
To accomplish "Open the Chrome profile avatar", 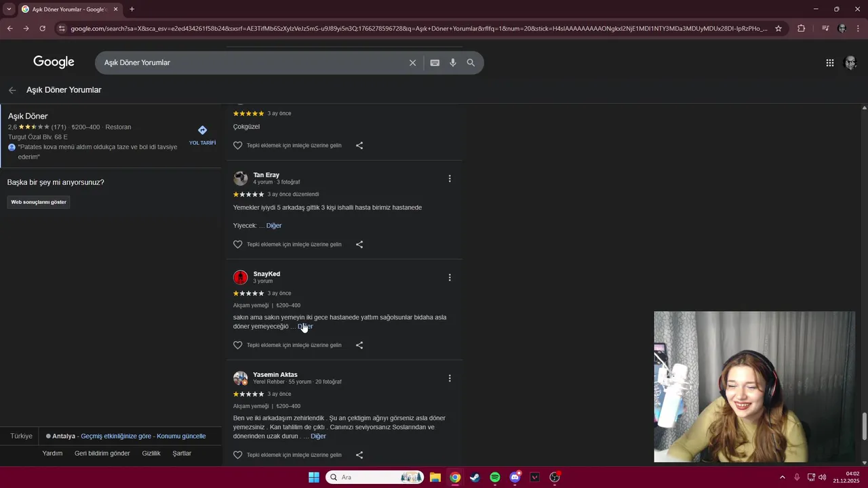I will [x=842, y=28].
